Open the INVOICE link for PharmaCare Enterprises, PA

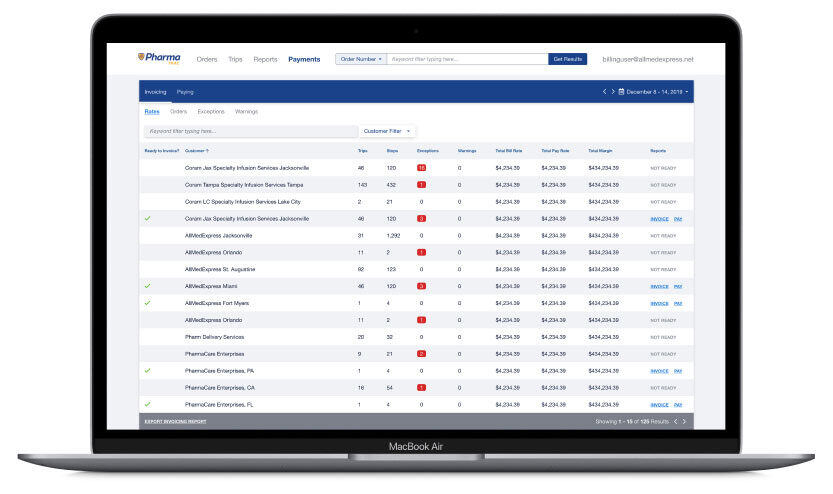[659, 371]
